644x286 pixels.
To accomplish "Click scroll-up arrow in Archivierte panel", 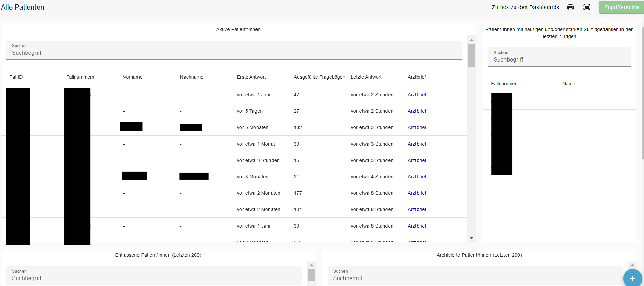I will (632, 265).
